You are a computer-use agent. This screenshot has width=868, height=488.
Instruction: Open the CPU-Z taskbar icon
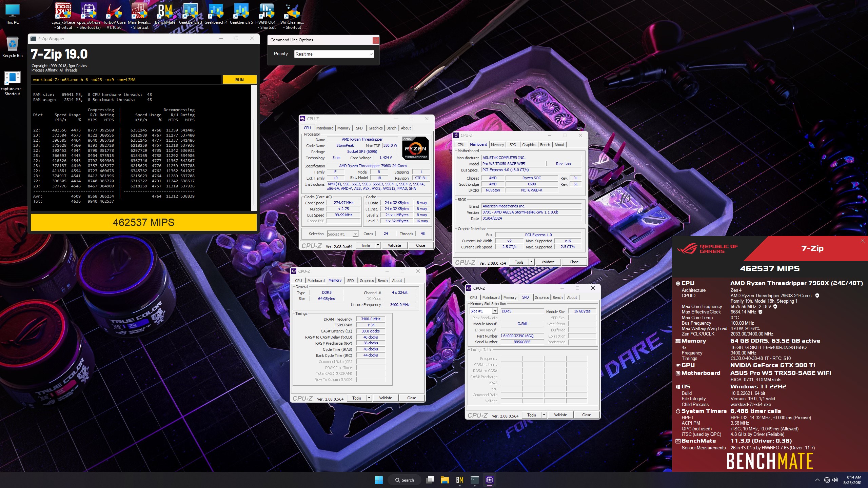pyautogui.click(x=489, y=480)
